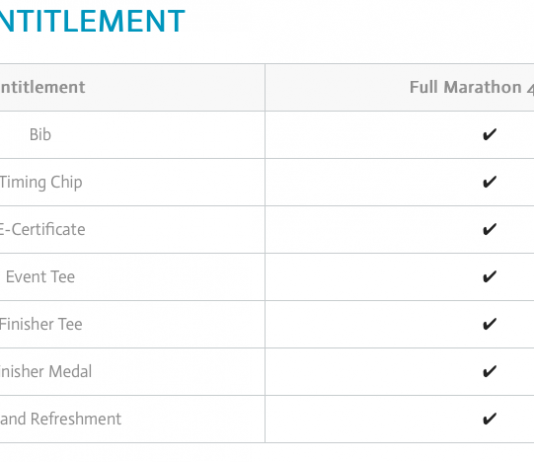Click the Refreshment row checkmark
The width and height of the screenshot is (534, 462).
(489, 419)
